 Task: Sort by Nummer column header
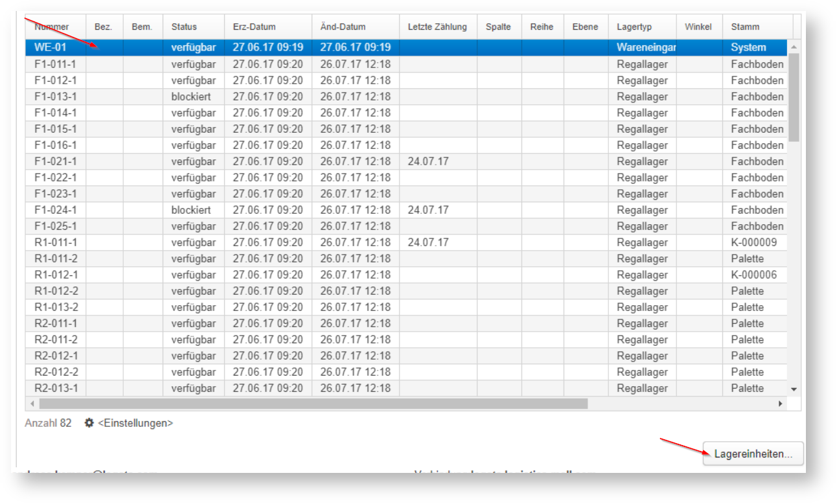click(x=56, y=27)
